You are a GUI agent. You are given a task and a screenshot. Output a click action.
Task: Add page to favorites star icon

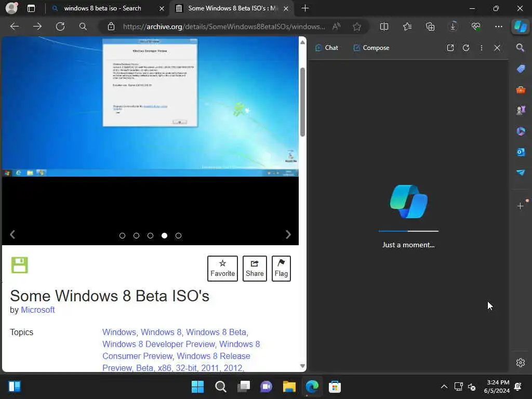pyautogui.click(x=356, y=26)
